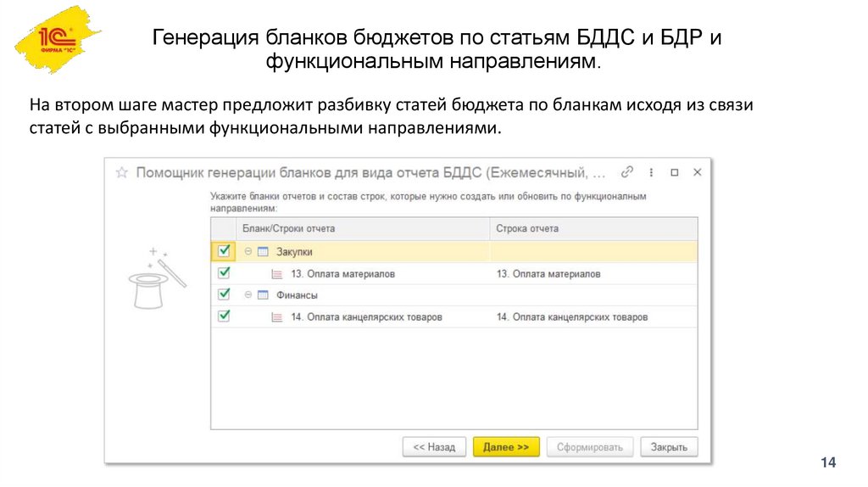The height and width of the screenshot is (487, 868).
Task: Click the favorites star icon in title bar
Action: [x=121, y=172]
